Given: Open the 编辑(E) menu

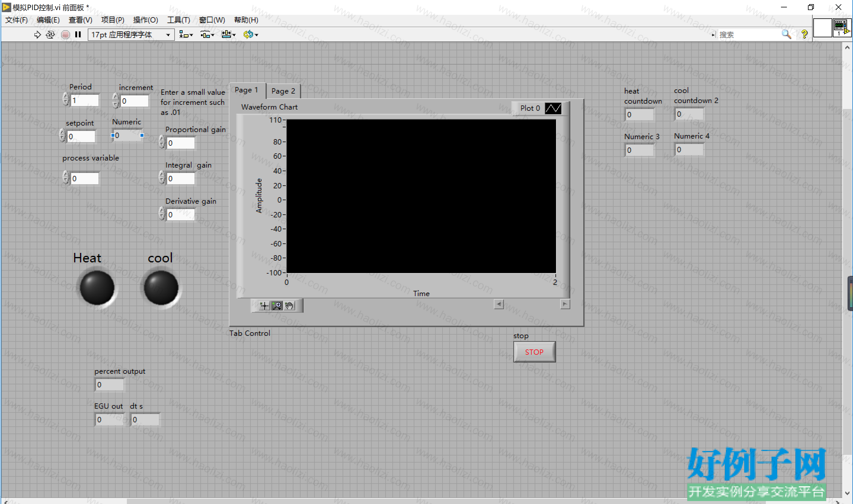Looking at the screenshot, I should (x=48, y=20).
